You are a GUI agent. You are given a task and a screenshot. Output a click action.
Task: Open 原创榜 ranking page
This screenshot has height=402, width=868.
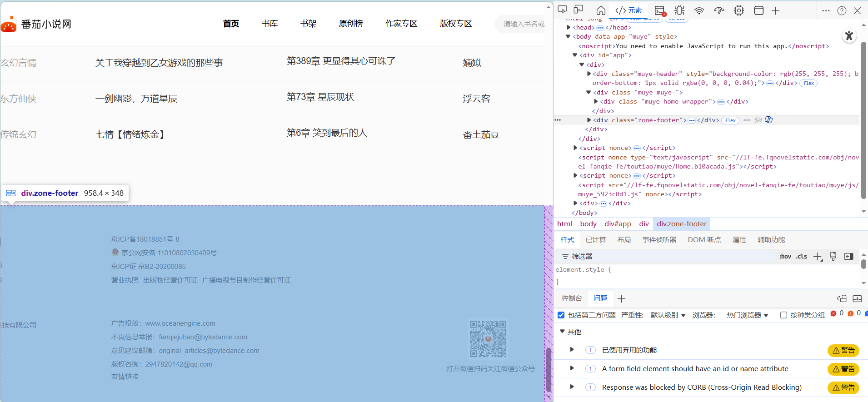pos(351,24)
